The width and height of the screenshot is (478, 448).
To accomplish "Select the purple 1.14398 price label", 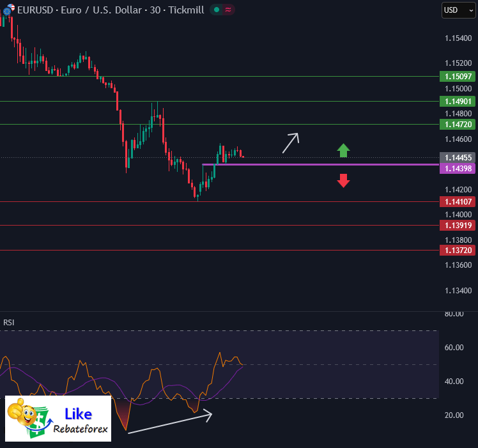I will (x=458, y=168).
